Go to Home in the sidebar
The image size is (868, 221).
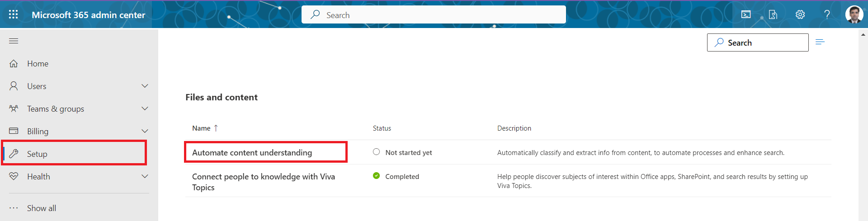[38, 64]
